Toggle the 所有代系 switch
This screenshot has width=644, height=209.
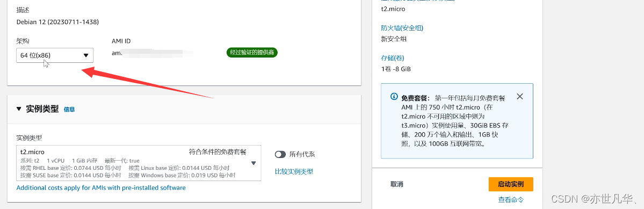click(280, 154)
